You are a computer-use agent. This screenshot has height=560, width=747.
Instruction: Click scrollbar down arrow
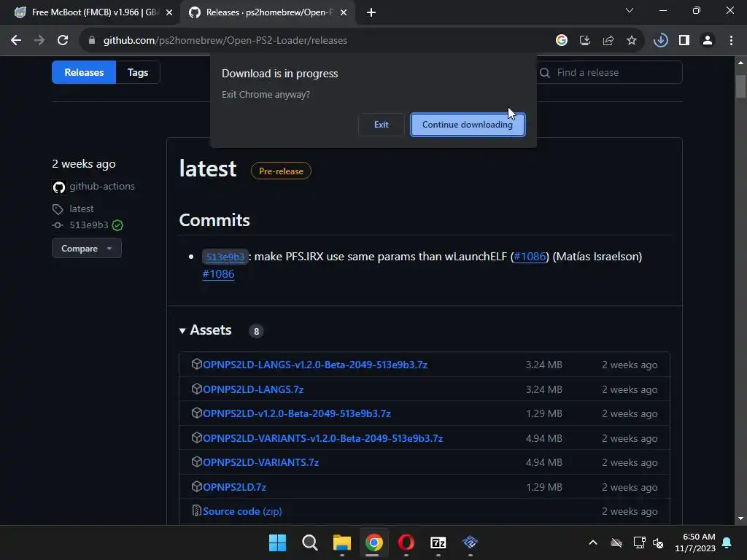(740, 518)
